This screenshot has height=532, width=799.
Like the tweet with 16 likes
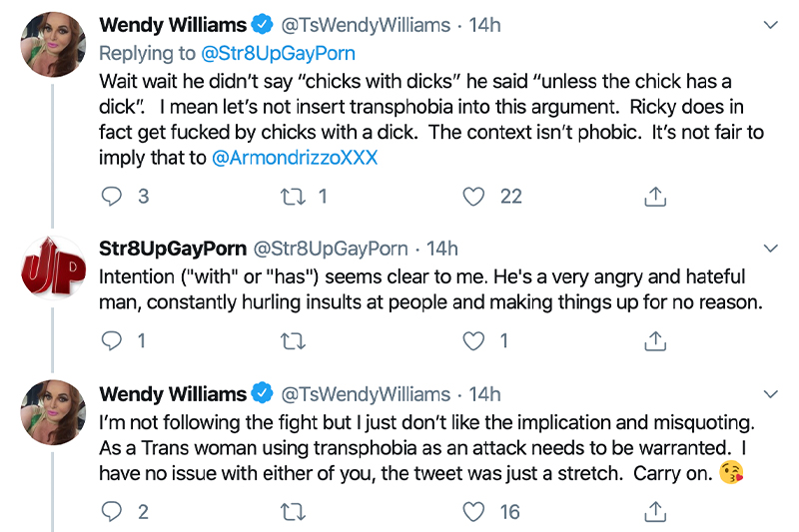pyautogui.click(x=473, y=511)
